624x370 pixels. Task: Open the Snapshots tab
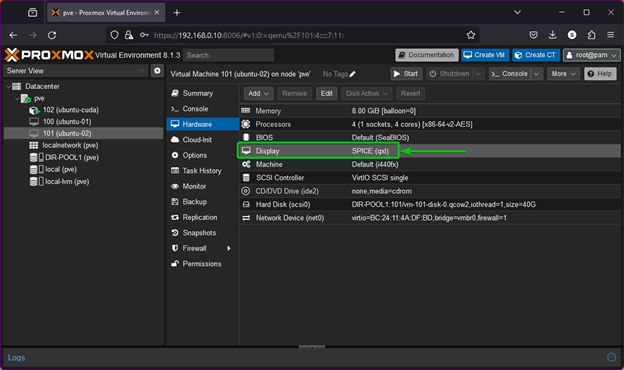pos(203,233)
